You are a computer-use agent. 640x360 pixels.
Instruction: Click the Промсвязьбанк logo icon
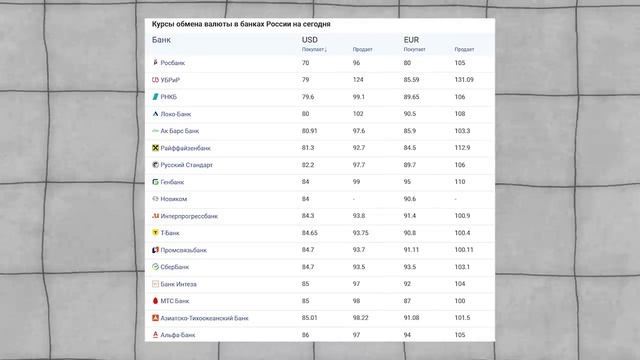(155, 250)
